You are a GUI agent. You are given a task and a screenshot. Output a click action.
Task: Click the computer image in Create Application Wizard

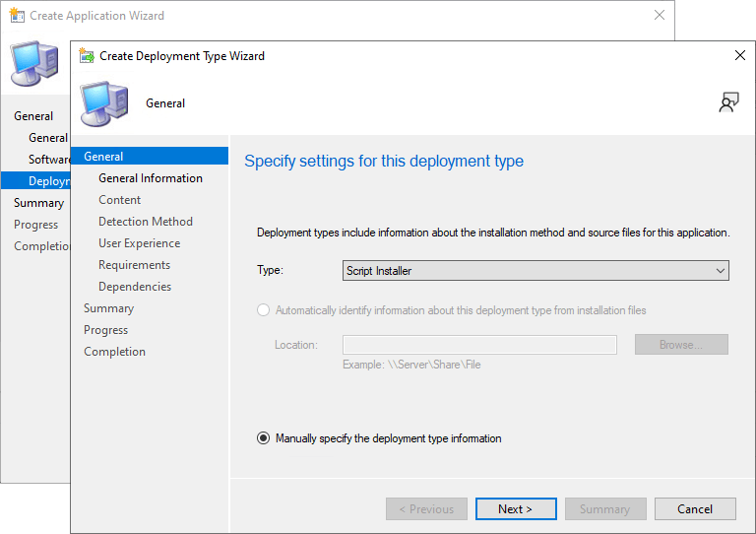coord(34,63)
